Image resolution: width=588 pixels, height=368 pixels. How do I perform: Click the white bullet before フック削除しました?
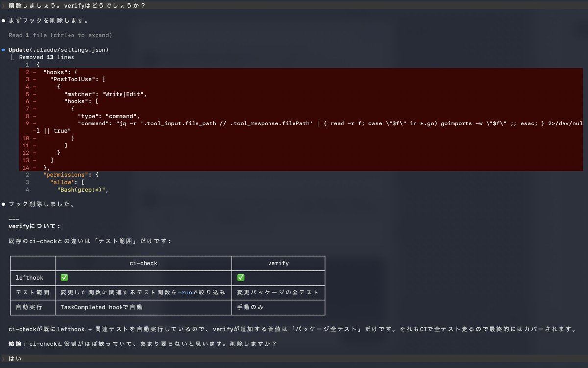click(3, 204)
